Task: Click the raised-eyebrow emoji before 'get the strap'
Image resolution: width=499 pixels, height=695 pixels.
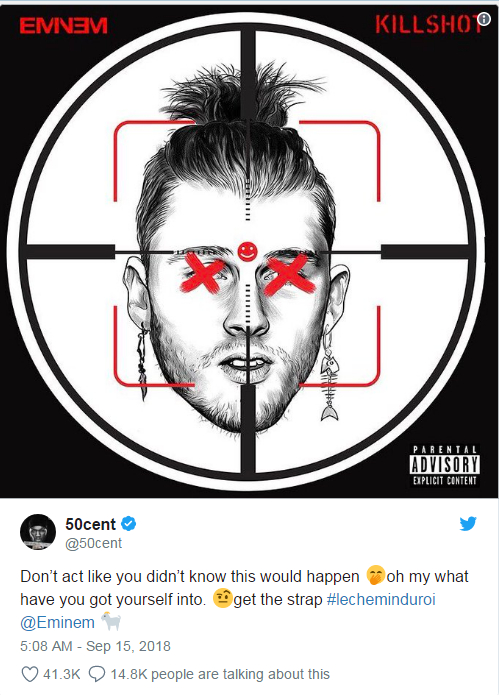Action: [222, 598]
